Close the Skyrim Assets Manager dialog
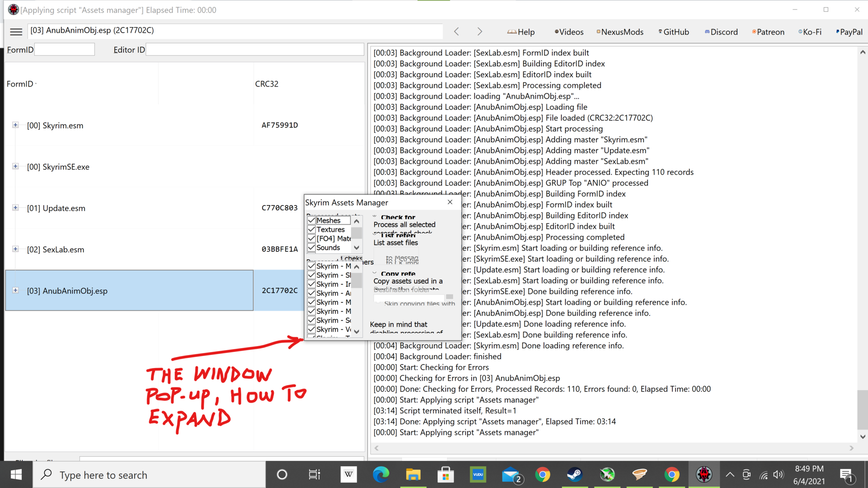Viewport: 868px width, 488px height. [450, 202]
